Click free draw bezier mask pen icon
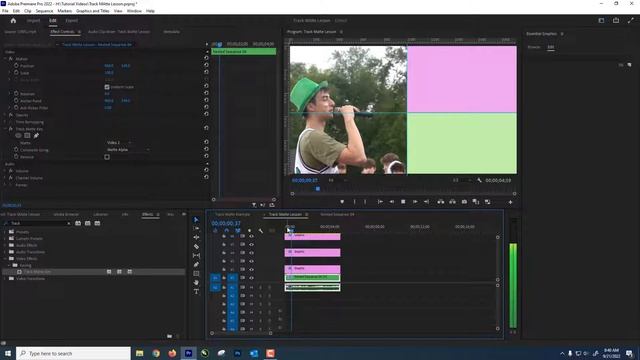The width and height of the screenshot is (640, 360). [36, 136]
